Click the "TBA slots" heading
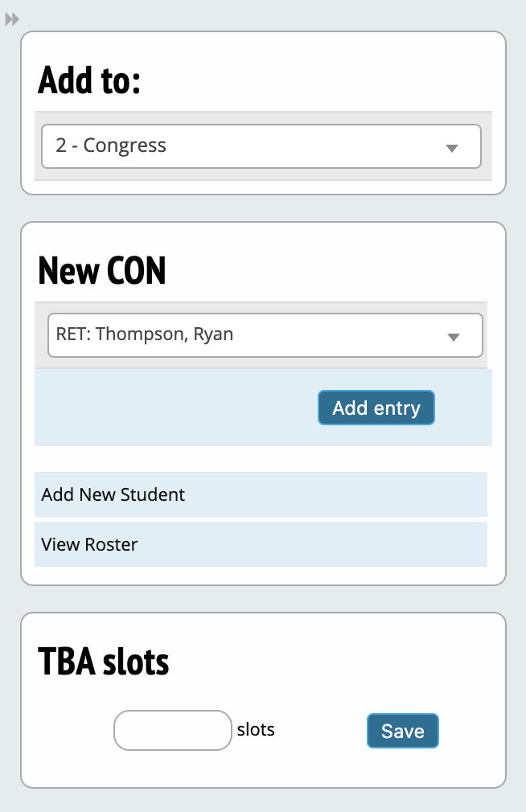 [x=104, y=662]
